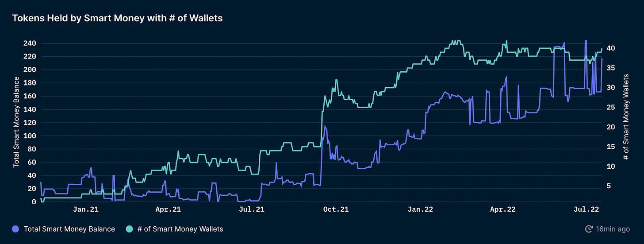
Task: Click the Apr.21 x-axis label
Action: (169, 209)
